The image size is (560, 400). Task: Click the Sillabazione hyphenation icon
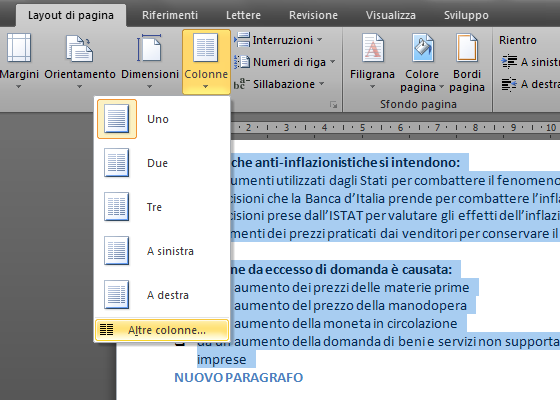[241, 84]
